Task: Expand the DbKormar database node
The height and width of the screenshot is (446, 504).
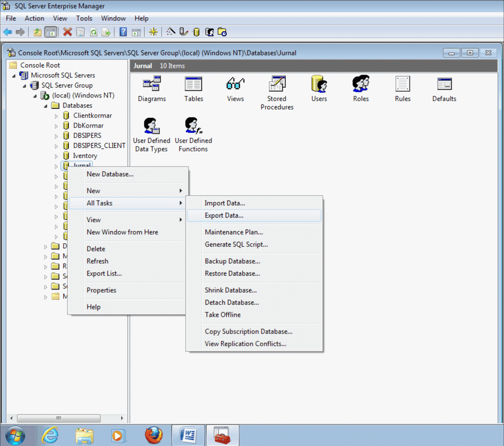Action: 56,126
